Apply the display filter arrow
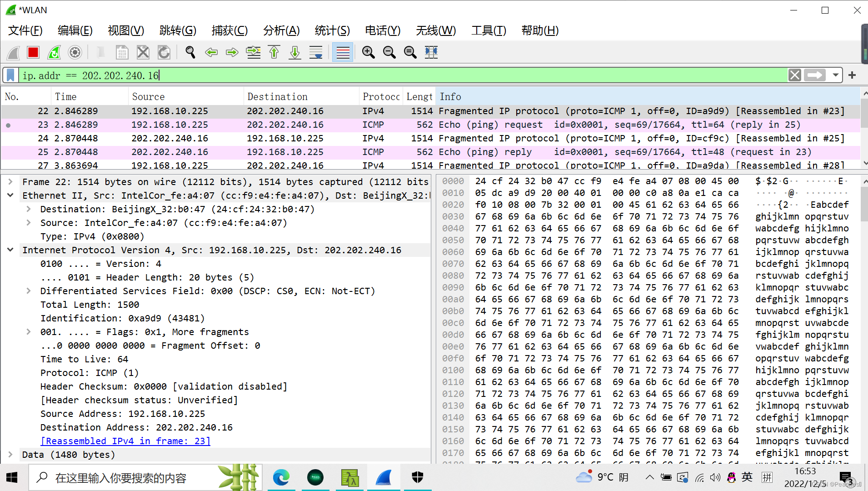Image resolution: width=868 pixels, height=491 pixels. click(x=815, y=75)
